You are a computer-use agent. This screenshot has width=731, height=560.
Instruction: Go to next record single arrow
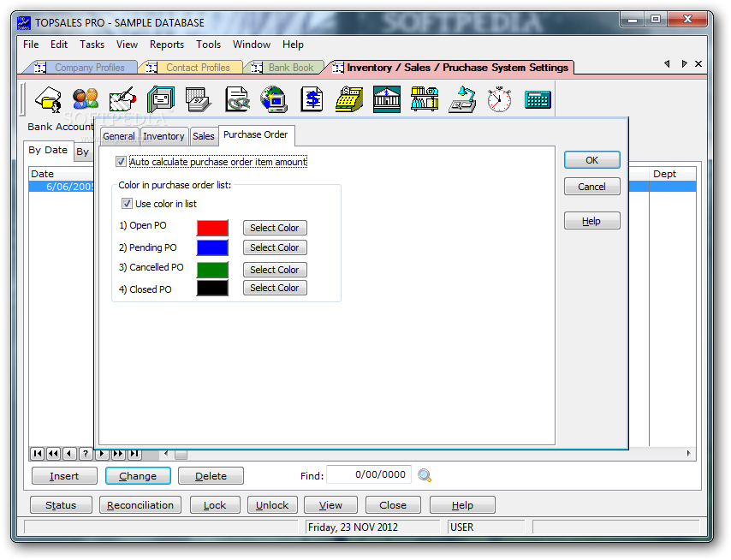[x=102, y=453]
